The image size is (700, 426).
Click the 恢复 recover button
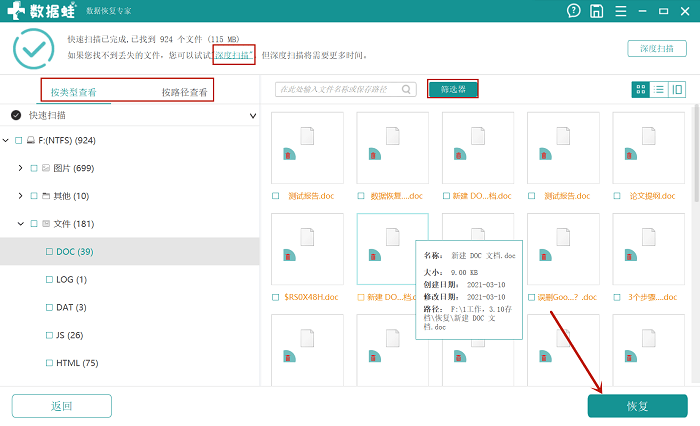[637, 406]
